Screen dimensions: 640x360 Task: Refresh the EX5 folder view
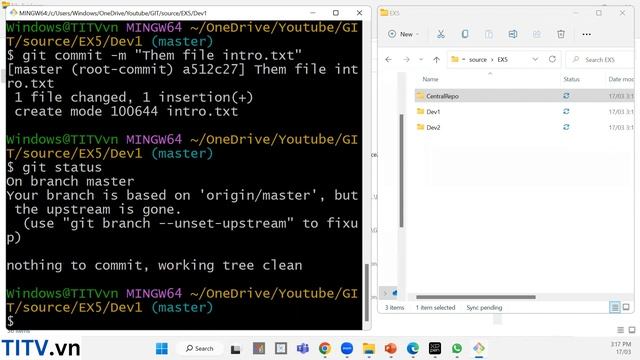[552, 59]
